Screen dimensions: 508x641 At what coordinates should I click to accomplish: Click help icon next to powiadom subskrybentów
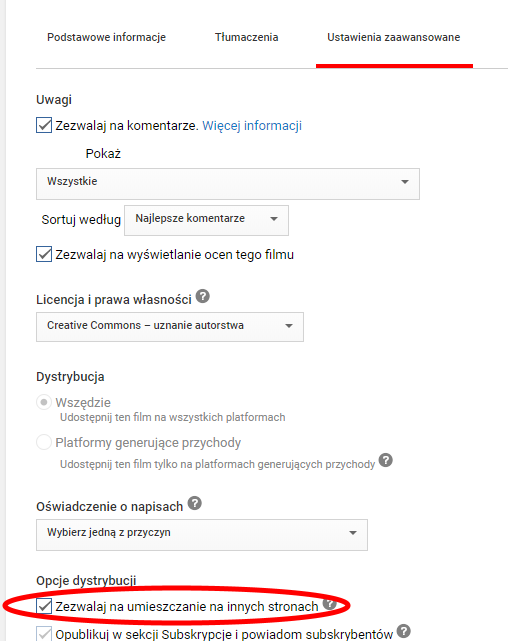click(x=404, y=631)
